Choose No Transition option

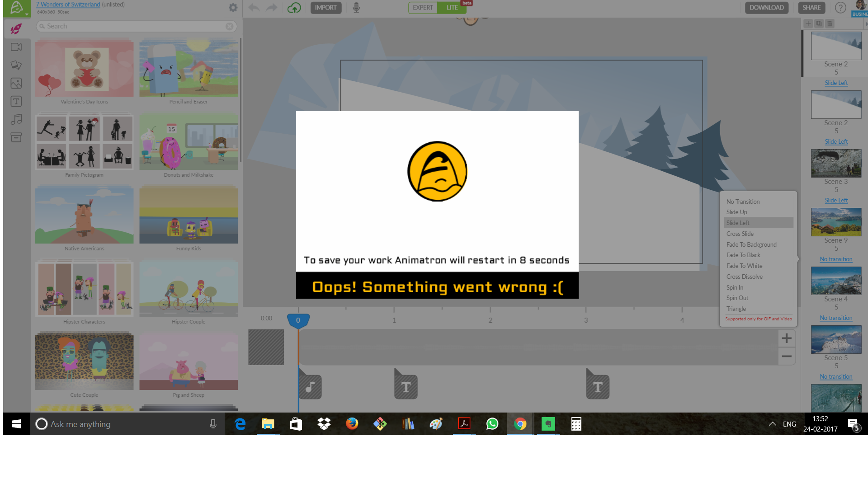(x=743, y=202)
